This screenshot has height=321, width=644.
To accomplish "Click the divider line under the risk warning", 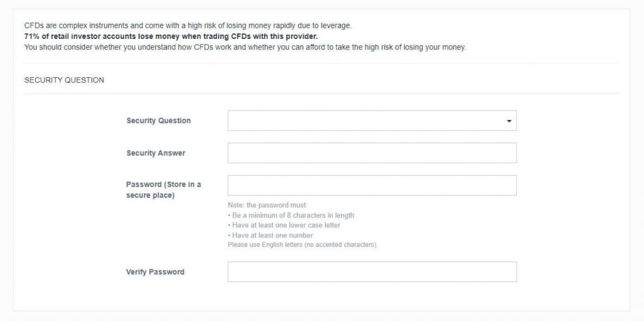I will click(321, 63).
